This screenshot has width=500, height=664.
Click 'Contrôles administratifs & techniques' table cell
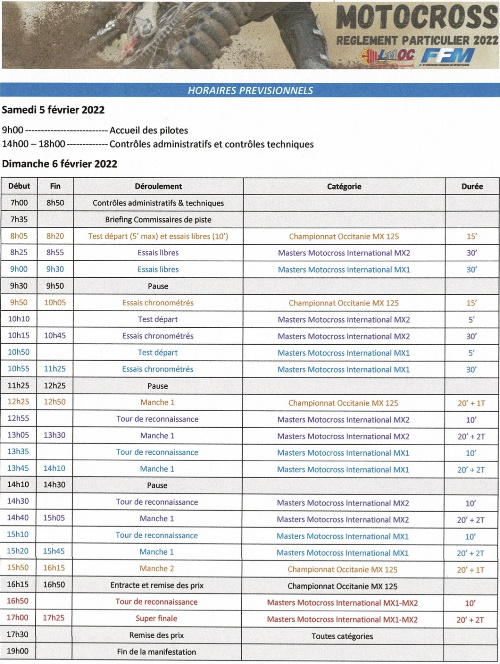pyautogui.click(x=158, y=203)
